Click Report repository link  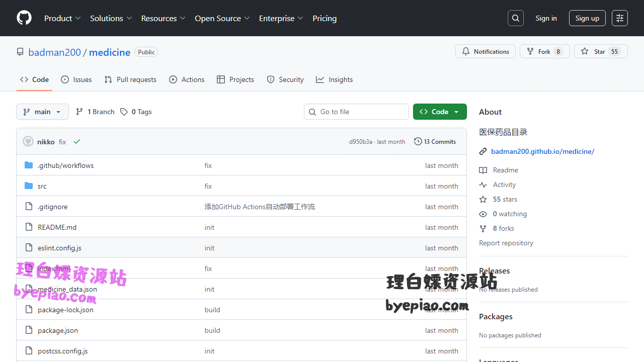tap(506, 243)
